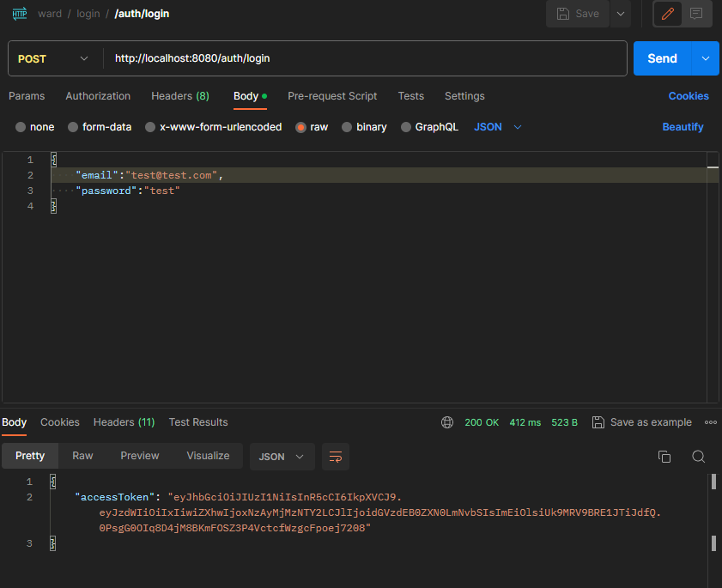Click the 412 ms response time
The width and height of the screenshot is (722, 588).
[525, 422]
